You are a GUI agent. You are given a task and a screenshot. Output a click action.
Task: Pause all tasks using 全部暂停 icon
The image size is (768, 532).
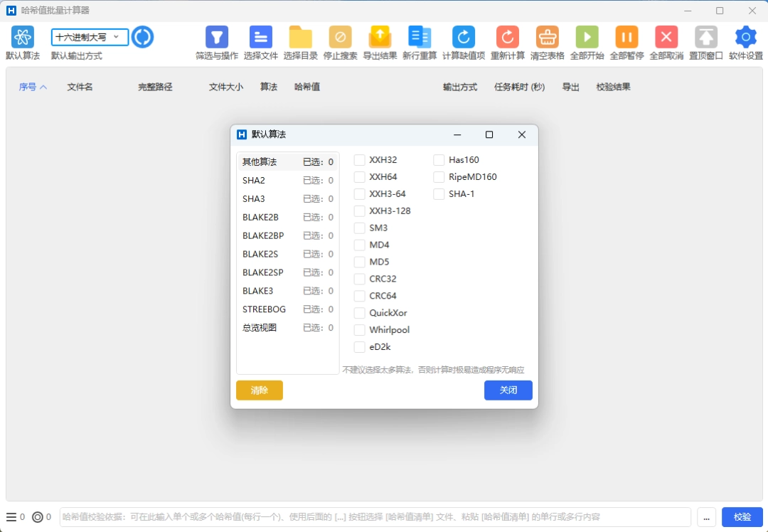point(626,37)
